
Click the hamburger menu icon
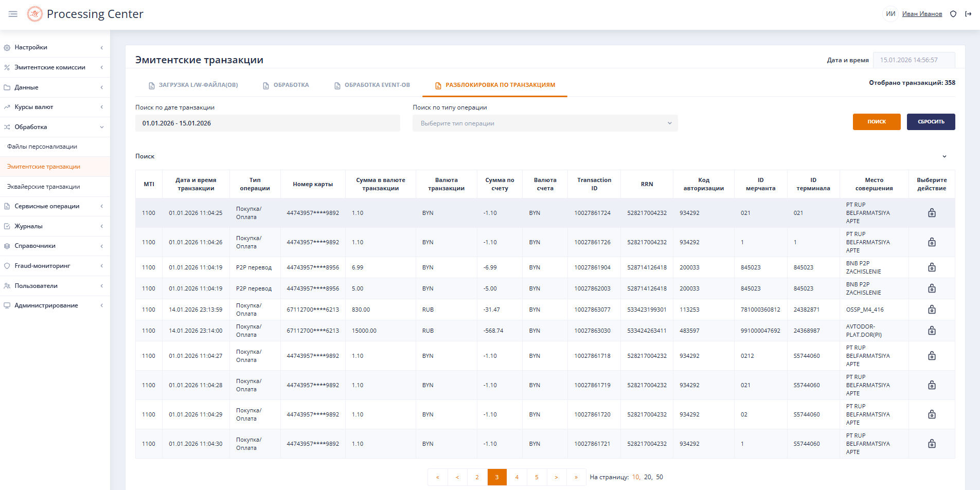point(13,14)
